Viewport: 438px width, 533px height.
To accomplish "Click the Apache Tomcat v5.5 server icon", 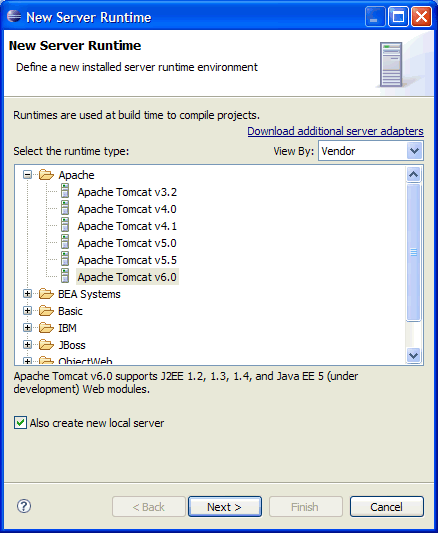I will pos(65,259).
